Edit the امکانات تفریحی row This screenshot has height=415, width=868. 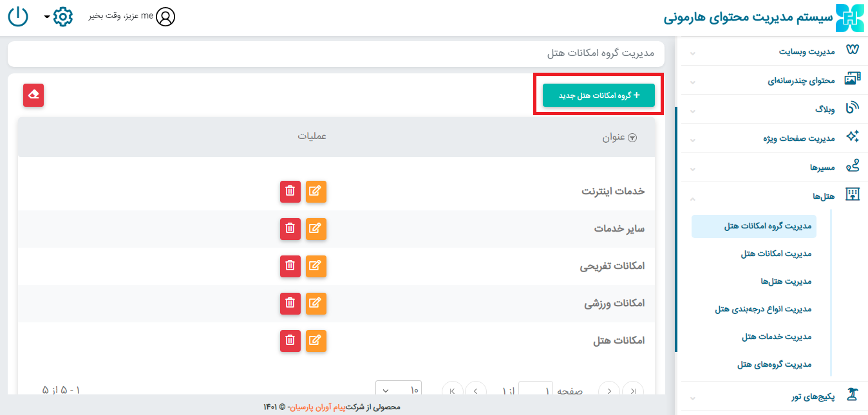click(316, 266)
